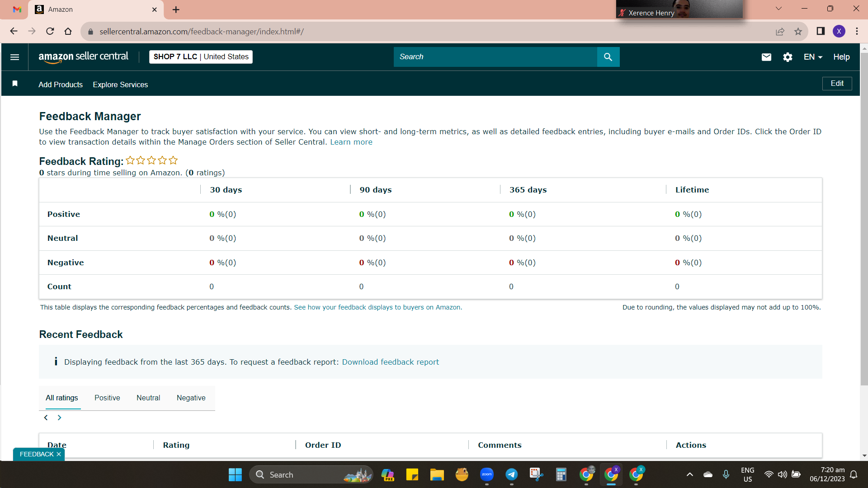Show hidden system tray icons
Screen dimensions: 868x488
click(689, 474)
